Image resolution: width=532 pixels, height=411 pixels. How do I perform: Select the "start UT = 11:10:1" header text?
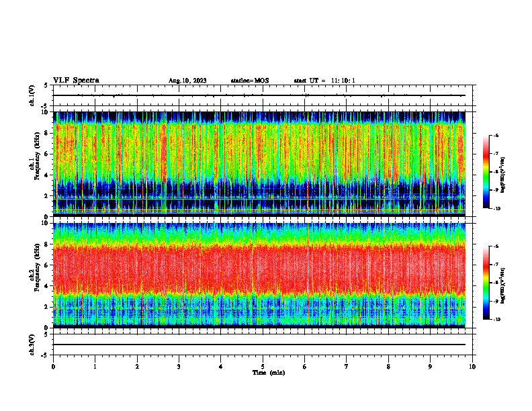[324, 81]
